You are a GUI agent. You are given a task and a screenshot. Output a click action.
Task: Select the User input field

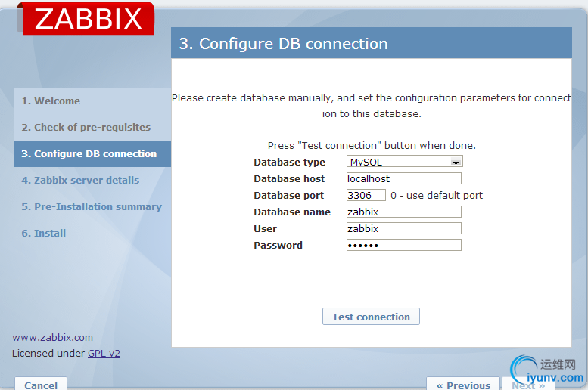point(404,228)
